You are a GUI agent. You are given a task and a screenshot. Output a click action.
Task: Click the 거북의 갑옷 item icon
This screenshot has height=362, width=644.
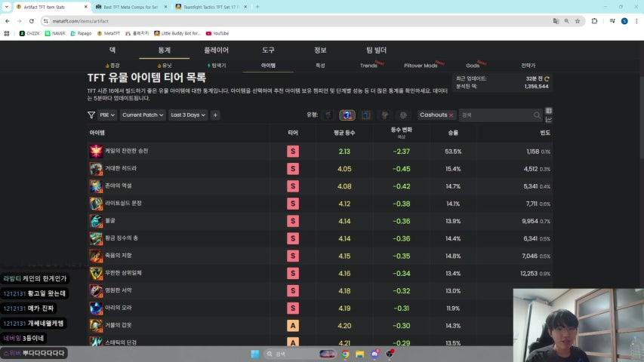tap(96, 326)
